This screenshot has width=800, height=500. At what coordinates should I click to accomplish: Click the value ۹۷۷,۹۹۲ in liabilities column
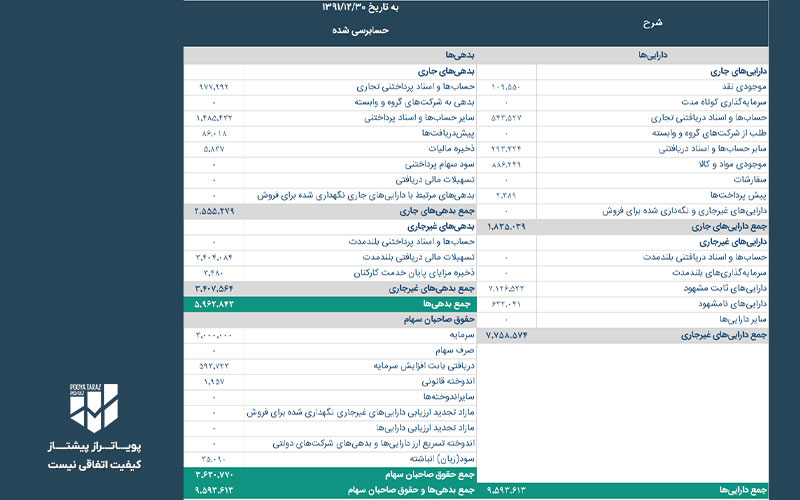pyautogui.click(x=214, y=87)
